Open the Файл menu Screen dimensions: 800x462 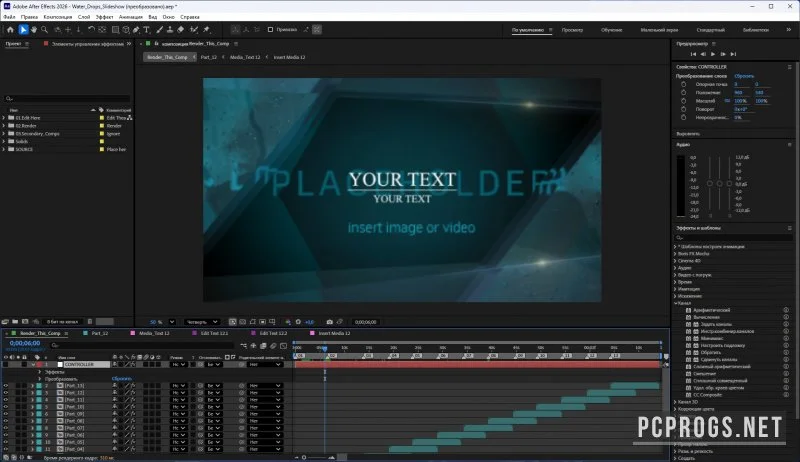point(9,17)
